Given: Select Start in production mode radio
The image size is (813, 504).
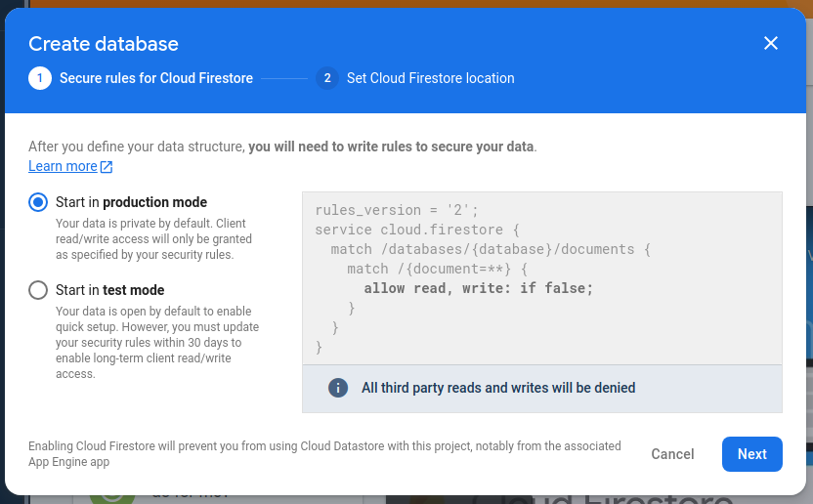Looking at the screenshot, I should tap(38, 202).
